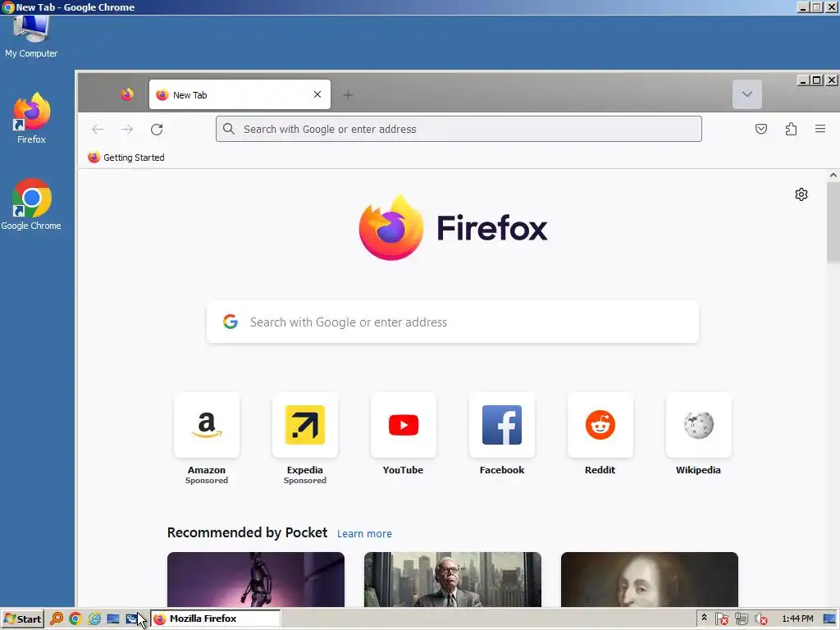Focus the page's Google search box

pos(453,322)
